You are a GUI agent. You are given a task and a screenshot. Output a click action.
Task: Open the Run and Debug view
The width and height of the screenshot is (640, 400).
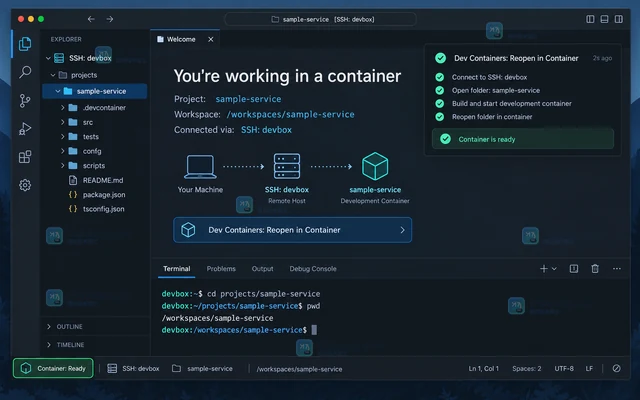coord(25,129)
